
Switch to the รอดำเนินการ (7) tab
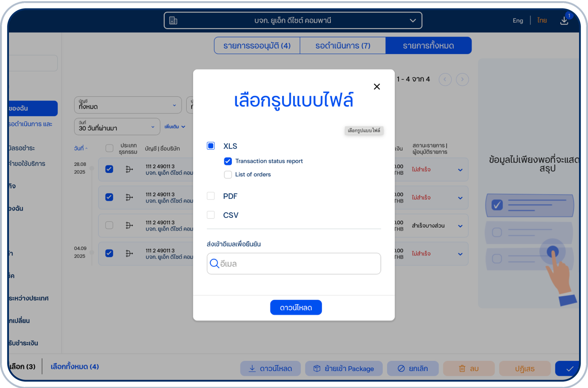(343, 45)
